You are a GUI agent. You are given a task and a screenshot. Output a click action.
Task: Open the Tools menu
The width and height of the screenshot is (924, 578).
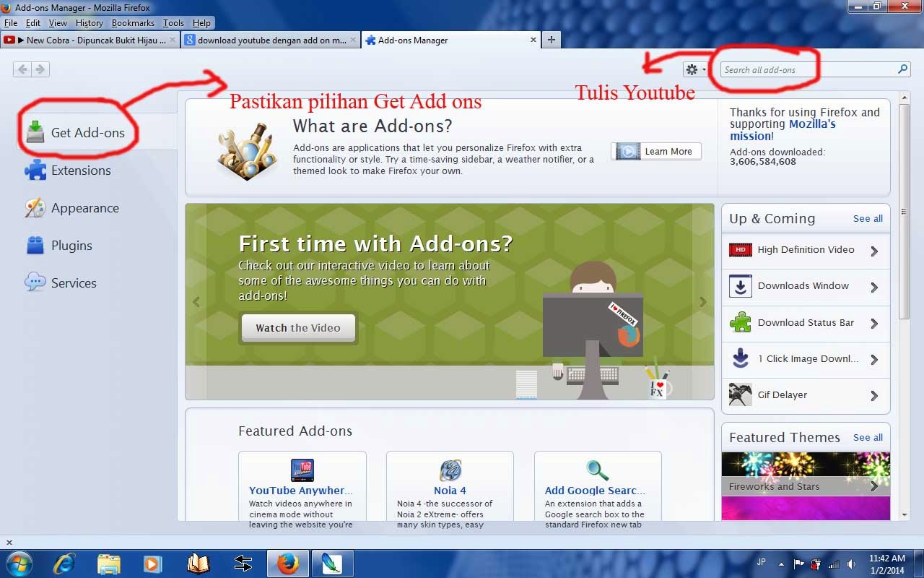pos(173,23)
